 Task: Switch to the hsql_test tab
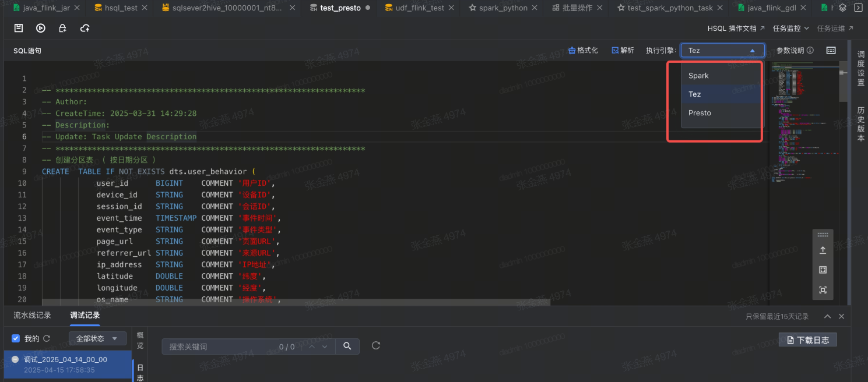[x=121, y=8]
